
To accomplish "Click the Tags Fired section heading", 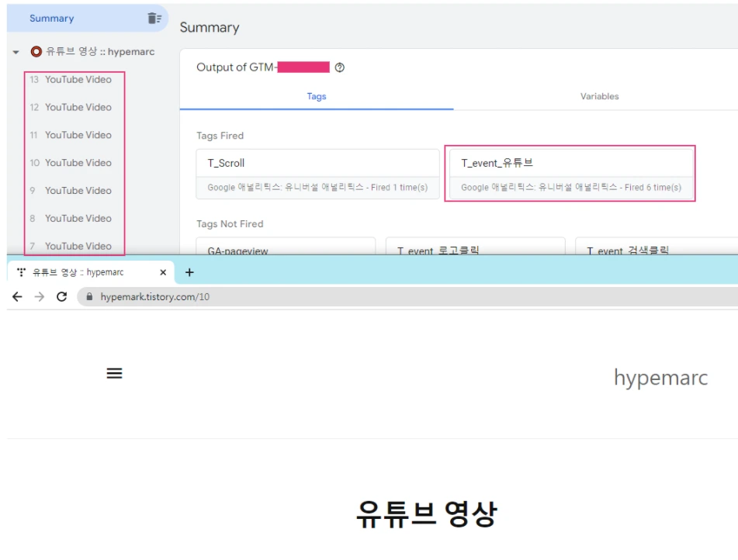I will 220,136.
